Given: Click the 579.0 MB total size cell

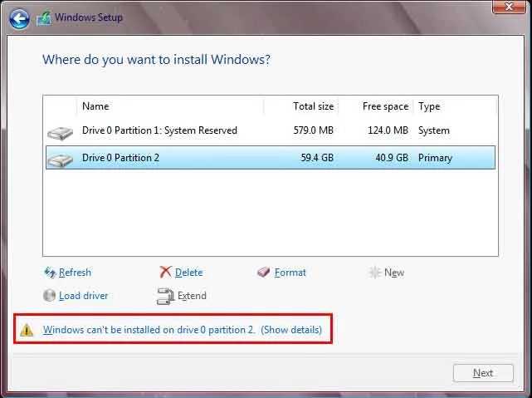Looking at the screenshot, I should coord(313,130).
